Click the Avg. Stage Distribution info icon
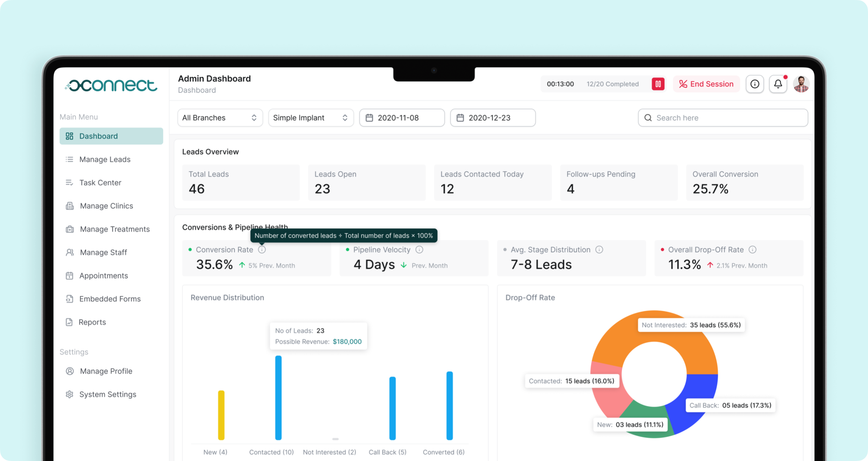 (599, 250)
